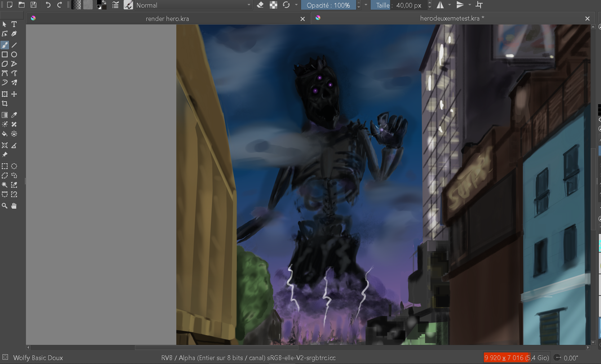Click the Undo button
Viewport: 601px width, 364px height.
pyautogui.click(x=48, y=5)
